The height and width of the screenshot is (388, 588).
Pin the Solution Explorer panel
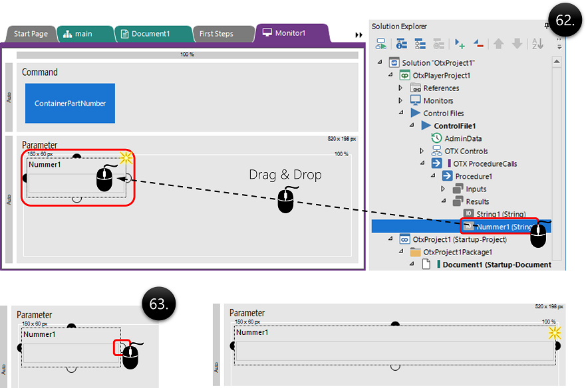coord(547,27)
